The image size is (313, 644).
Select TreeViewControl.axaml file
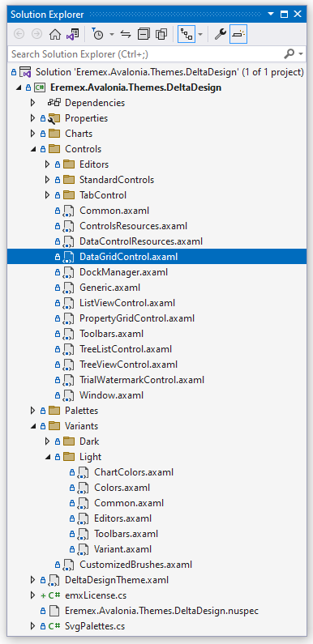click(128, 365)
